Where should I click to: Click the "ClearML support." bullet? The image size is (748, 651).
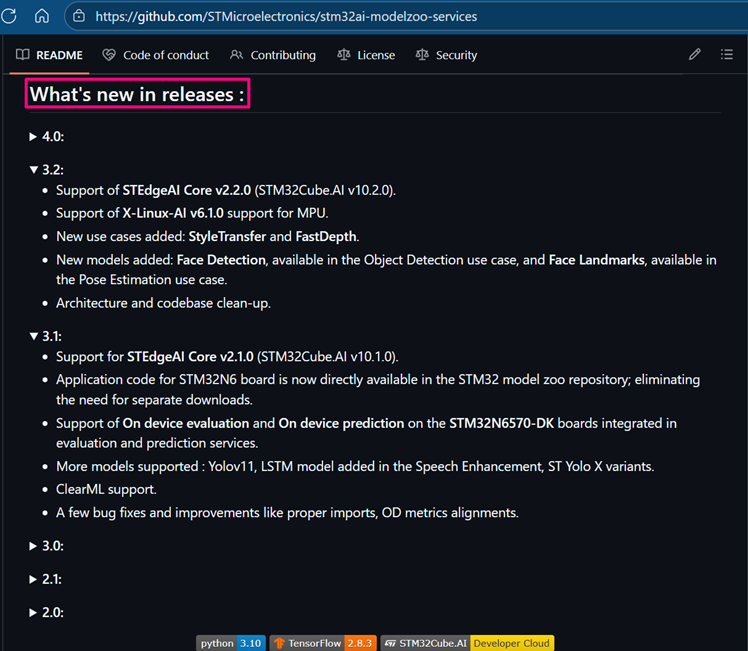tap(106, 490)
